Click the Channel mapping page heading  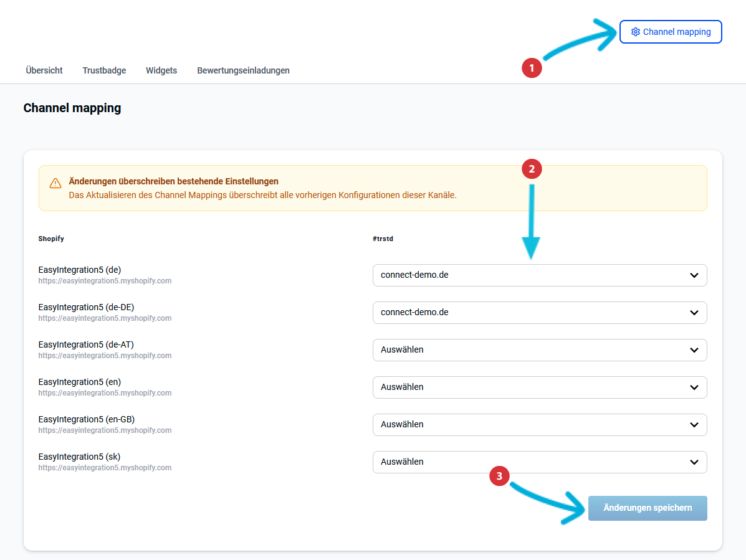[x=72, y=108]
